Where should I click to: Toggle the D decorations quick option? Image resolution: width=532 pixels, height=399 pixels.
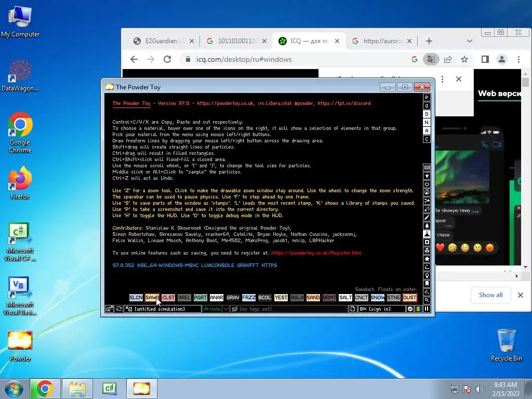pyautogui.click(x=427, y=114)
